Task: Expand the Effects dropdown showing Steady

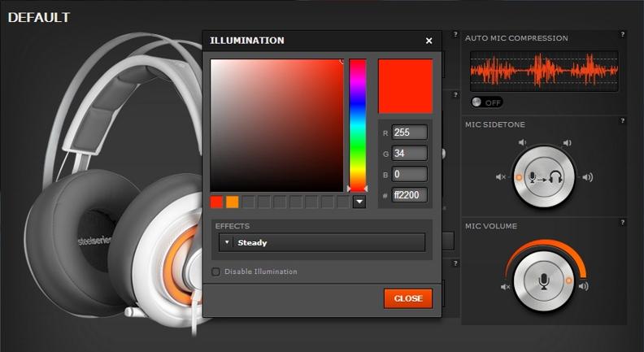Action: 321,242
